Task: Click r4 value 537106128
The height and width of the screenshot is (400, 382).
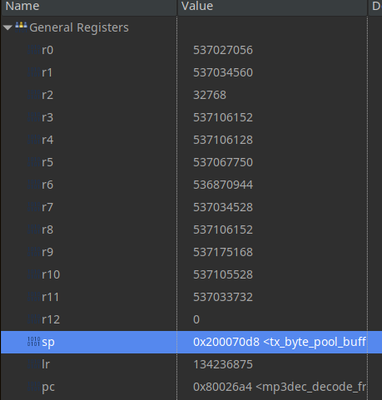Action: [x=223, y=140]
